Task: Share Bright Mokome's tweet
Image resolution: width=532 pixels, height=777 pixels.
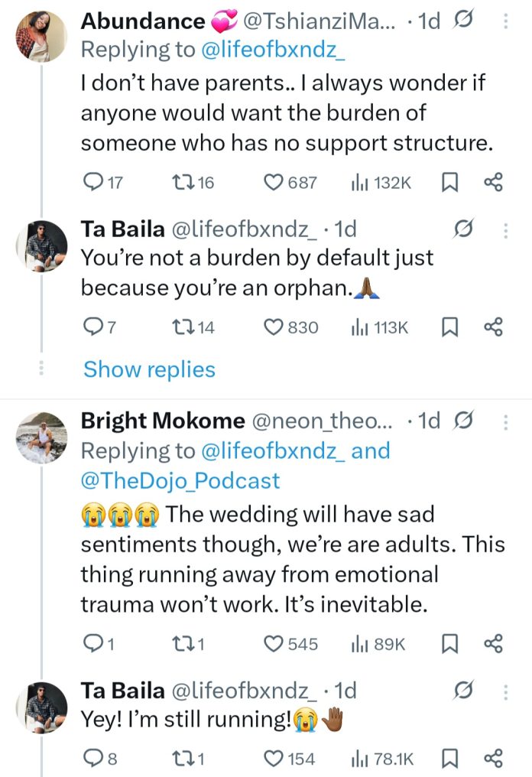Action: pyautogui.click(x=494, y=644)
